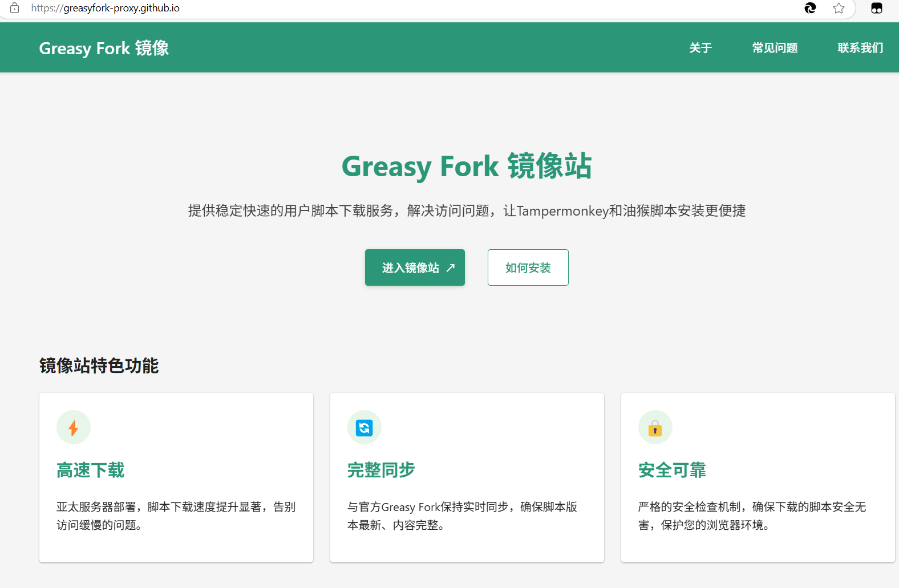Open the 联系我们 navigation link
Viewport: 899px width, 588px height.
(x=860, y=48)
